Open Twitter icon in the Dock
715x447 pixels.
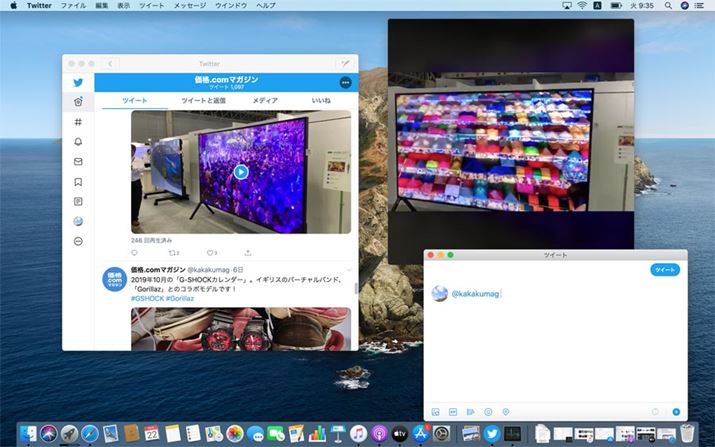tap(492, 433)
